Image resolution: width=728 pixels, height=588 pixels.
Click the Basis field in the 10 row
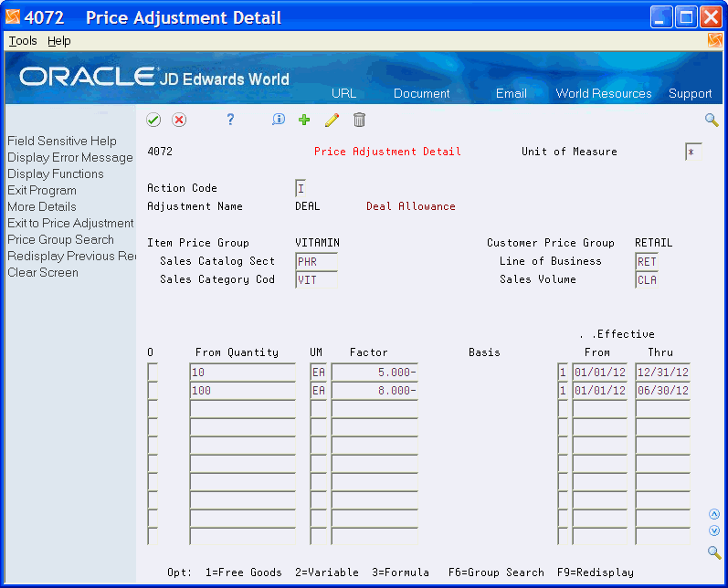(x=563, y=373)
